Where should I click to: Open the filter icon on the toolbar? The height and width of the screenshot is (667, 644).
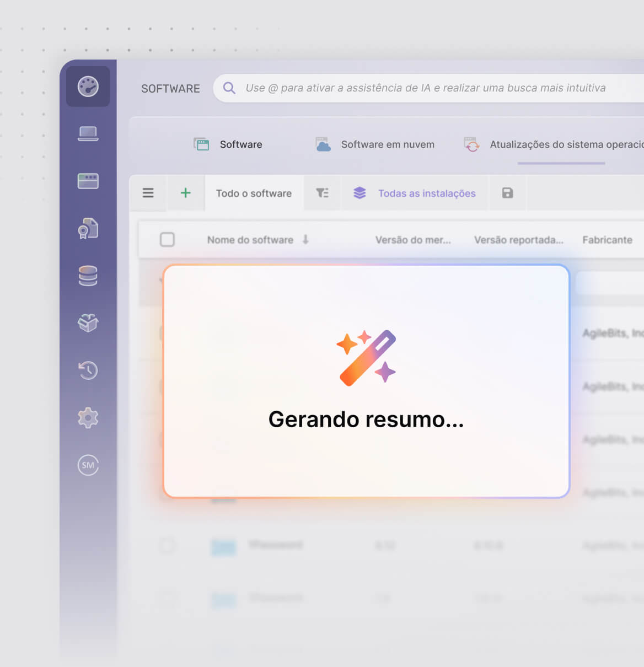pyautogui.click(x=322, y=193)
